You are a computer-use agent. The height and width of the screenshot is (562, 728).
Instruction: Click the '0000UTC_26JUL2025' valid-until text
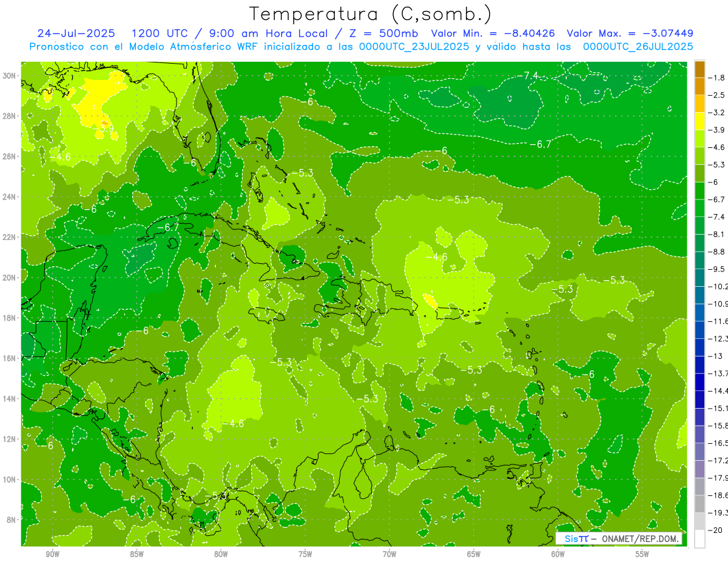638,47
